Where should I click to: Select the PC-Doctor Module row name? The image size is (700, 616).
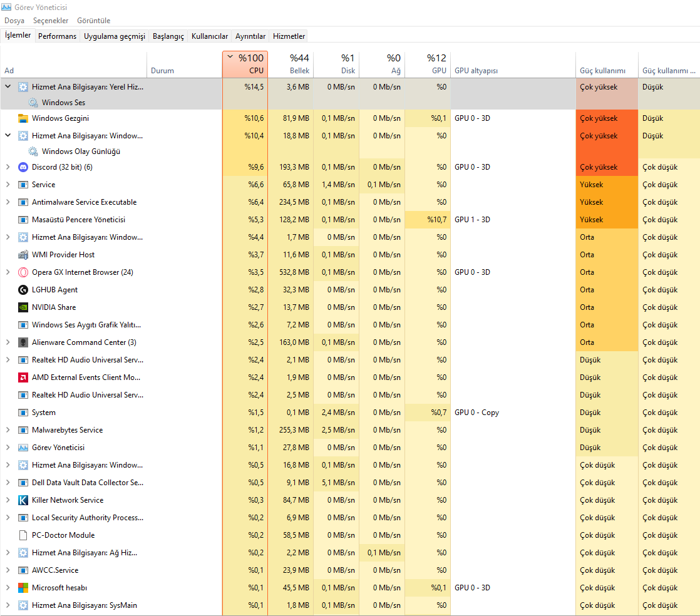click(x=63, y=535)
